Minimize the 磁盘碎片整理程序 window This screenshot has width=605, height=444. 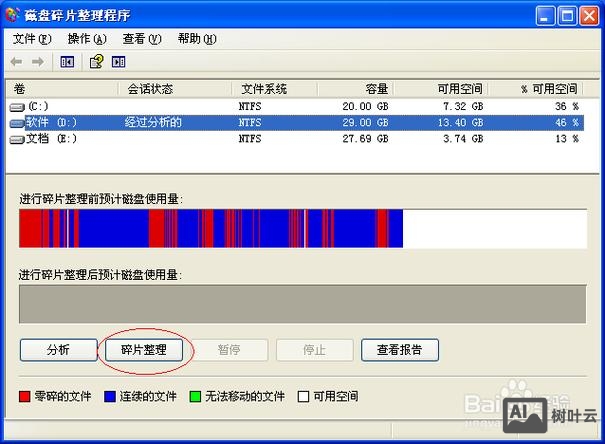(545, 16)
